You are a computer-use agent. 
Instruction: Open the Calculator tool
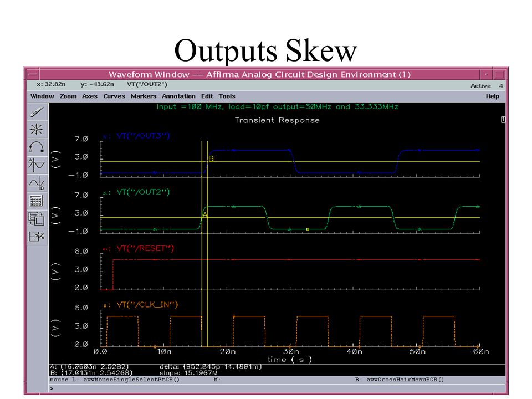tap(37, 201)
